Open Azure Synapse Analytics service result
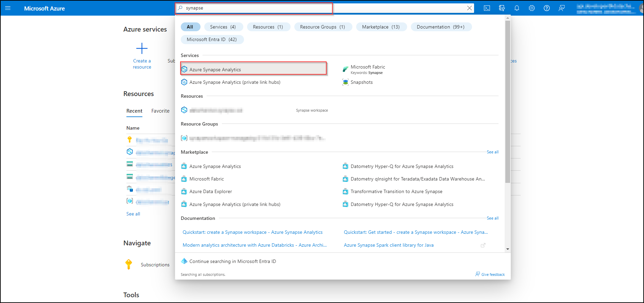Screen dimensions: 644x303 tap(254, 69)
